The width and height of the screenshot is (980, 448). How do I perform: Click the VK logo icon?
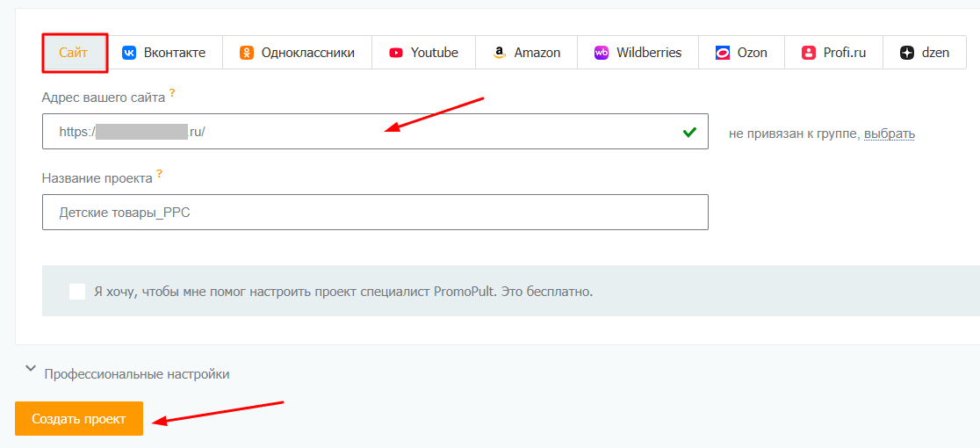(x=129, y=53)
